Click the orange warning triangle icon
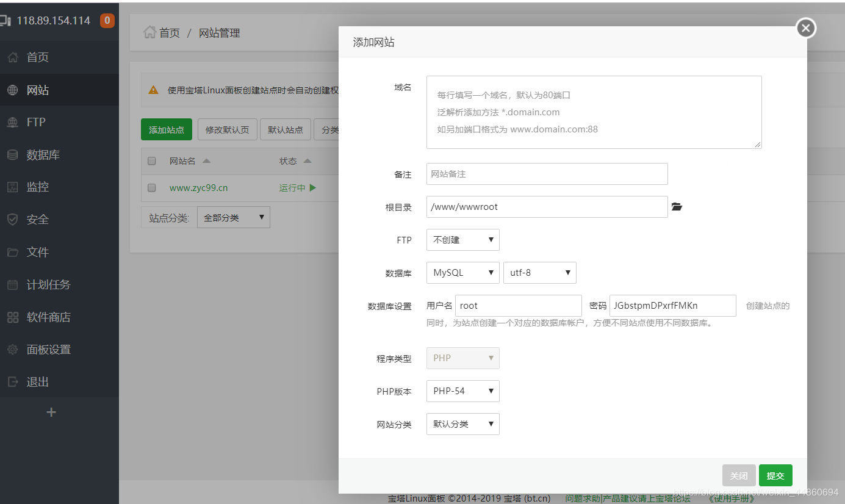The height and width of the screenshot is (504, 845). pyautogui.click(x=154, y=90)
